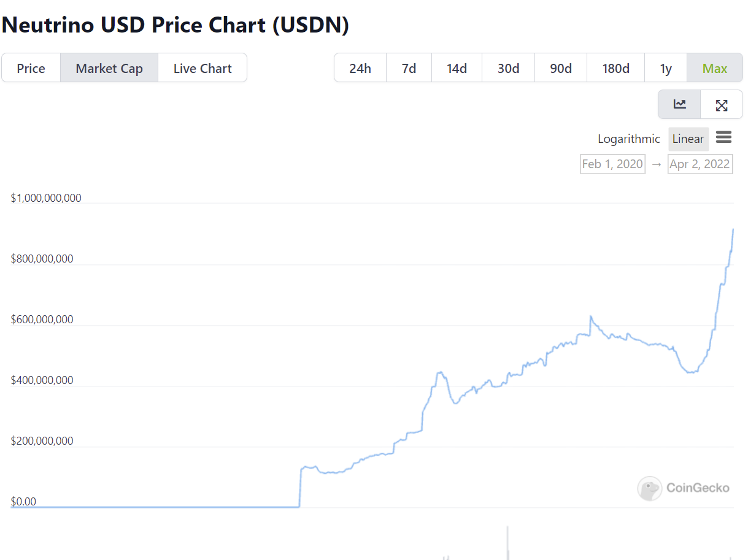This screenshot has width=748, height=560.
Task: Choose the 14d time range
Action: (x=457, y=68)
